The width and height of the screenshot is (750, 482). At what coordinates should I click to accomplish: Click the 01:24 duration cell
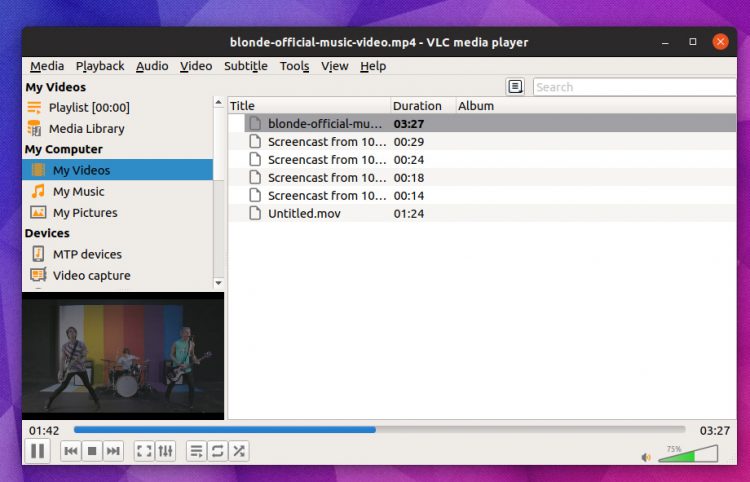409,213
